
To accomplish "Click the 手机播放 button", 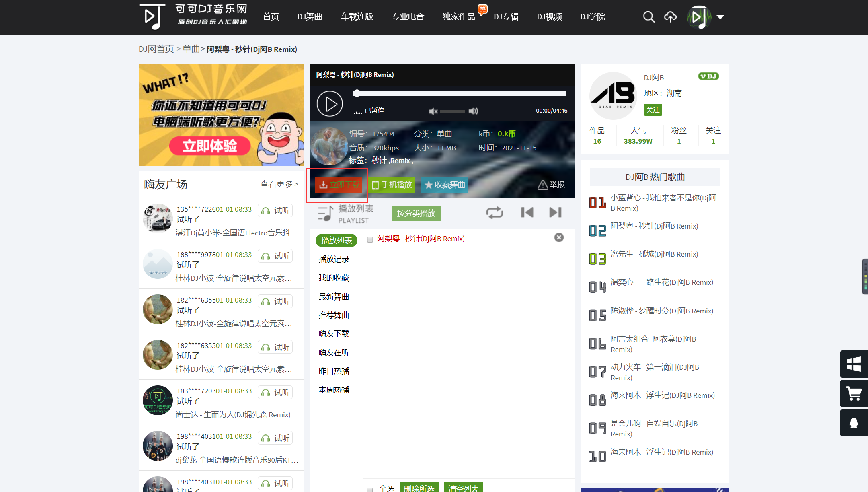I will (x=392, y=185).
